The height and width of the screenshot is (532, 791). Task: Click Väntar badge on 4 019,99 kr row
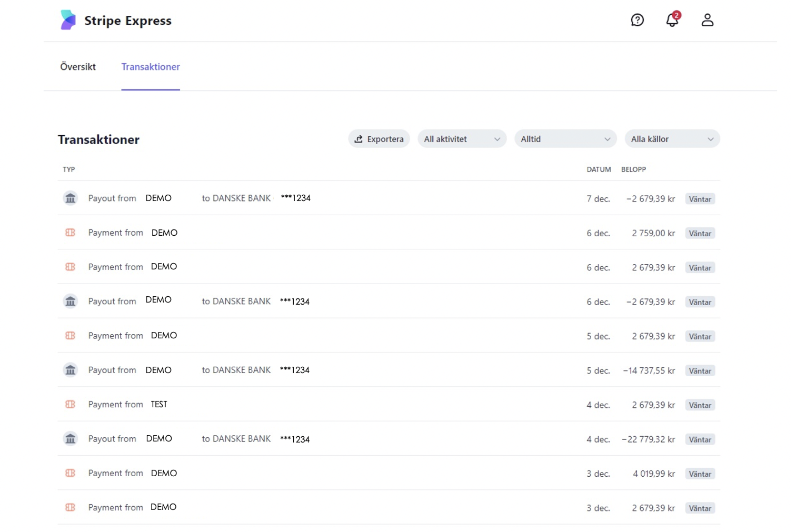click(700, 474)
